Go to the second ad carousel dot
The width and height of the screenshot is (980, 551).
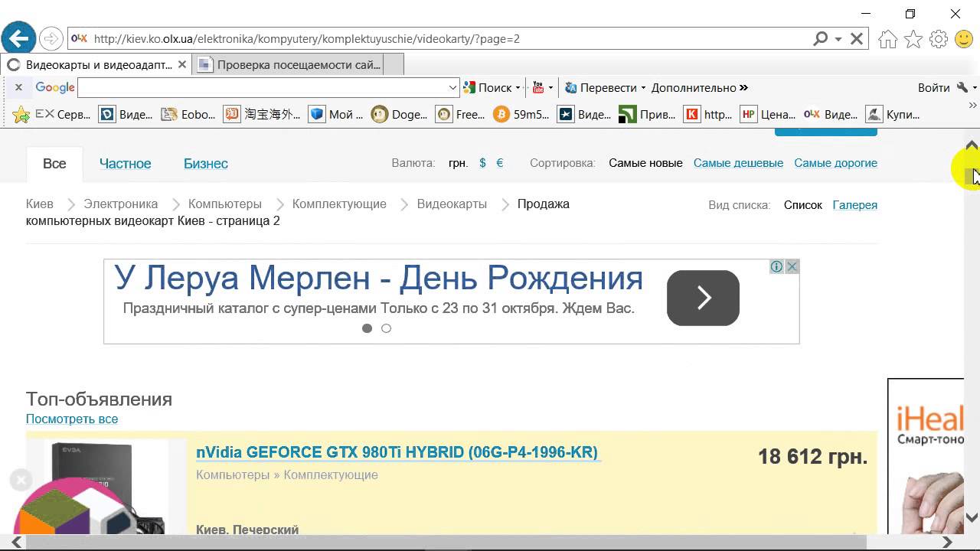point(386,328)
